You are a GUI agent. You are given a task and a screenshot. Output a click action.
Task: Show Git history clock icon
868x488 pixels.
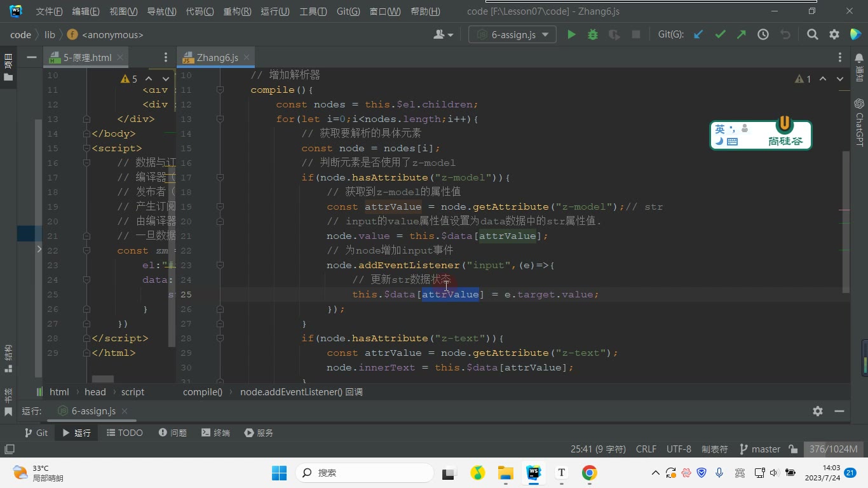763,35
